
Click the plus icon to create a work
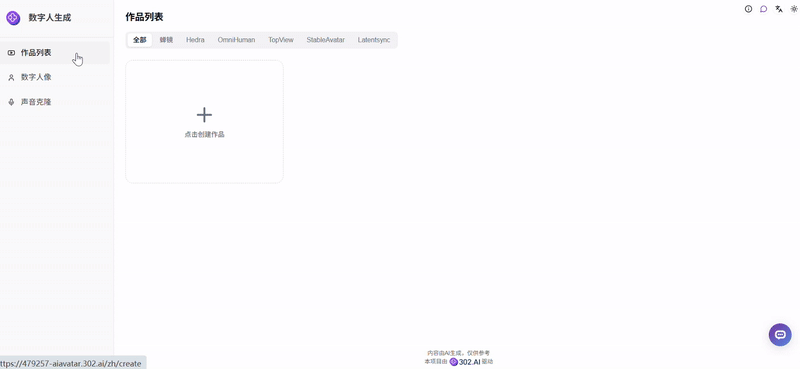coord(204,115)
